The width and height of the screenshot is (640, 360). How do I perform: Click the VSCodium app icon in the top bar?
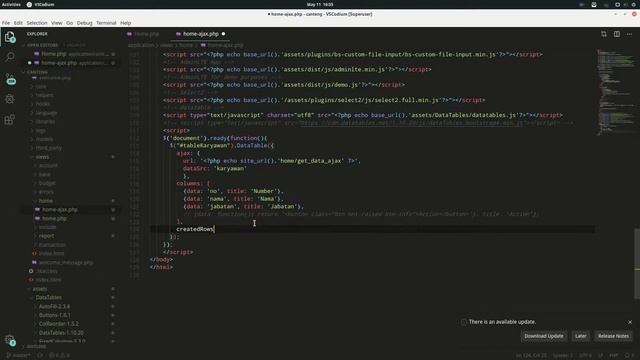29,4
